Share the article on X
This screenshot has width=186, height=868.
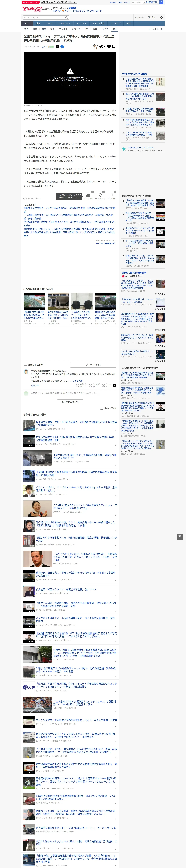tap(57, 47)
